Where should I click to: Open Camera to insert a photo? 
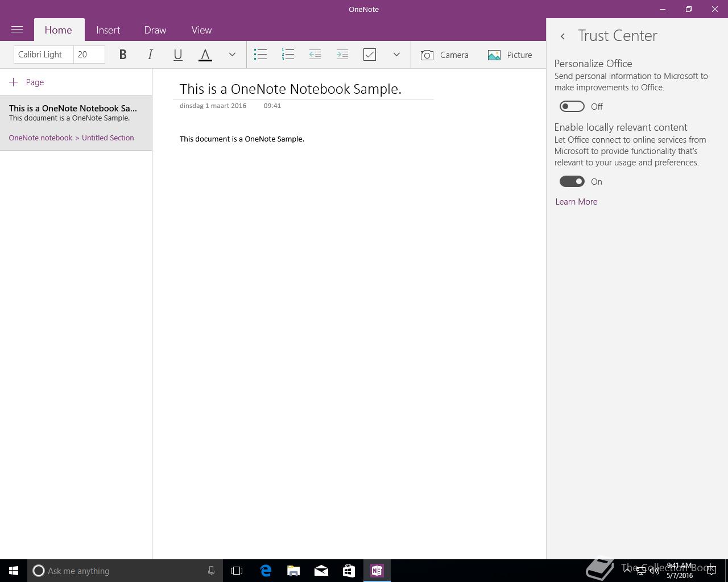tap(445, 55)
